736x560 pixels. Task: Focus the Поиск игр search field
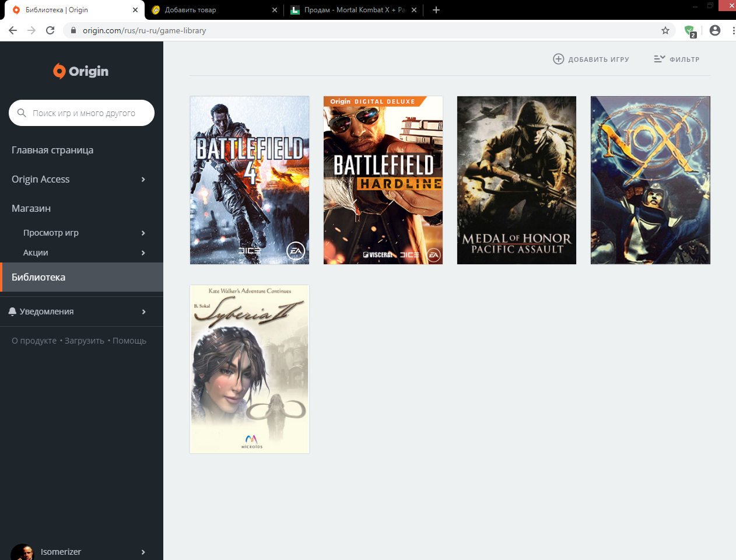tap(82, 113)
